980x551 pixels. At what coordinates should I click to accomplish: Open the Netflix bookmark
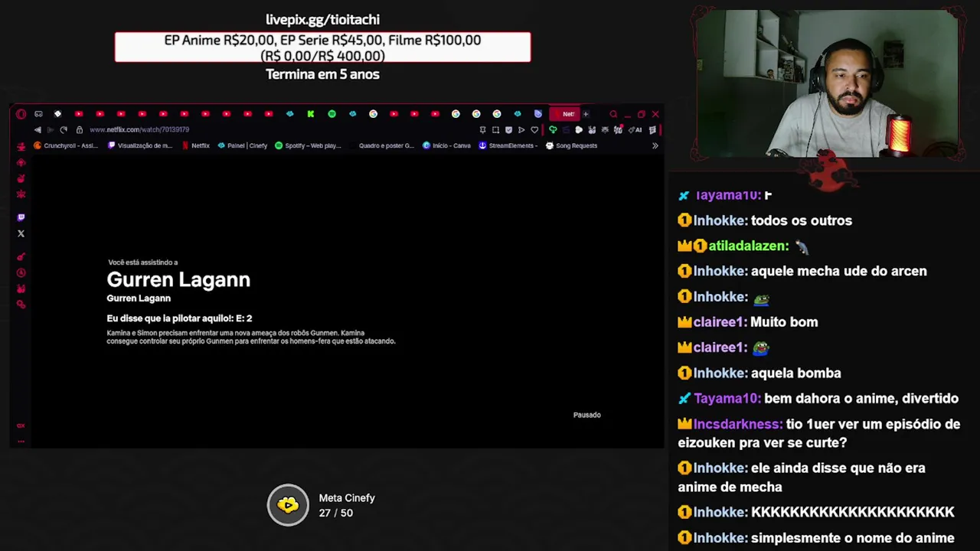tap(195, 145)
